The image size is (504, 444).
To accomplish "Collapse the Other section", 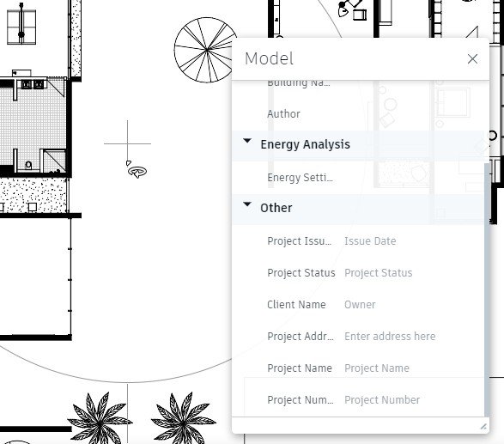I will (247, 204).
